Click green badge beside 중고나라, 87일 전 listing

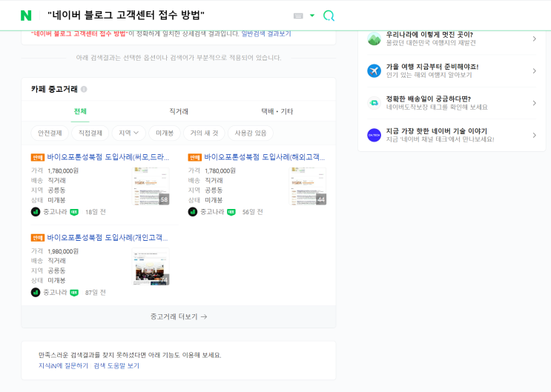click(x=74, y=293)
